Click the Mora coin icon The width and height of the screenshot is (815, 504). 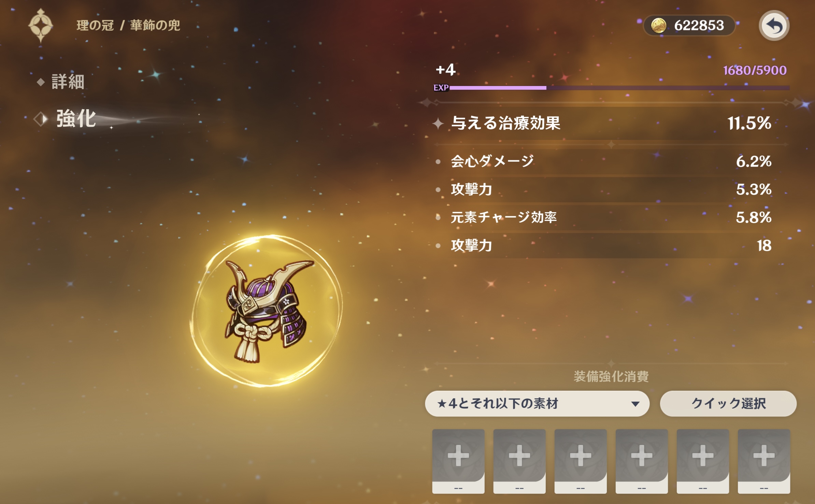tap(659, 26)
